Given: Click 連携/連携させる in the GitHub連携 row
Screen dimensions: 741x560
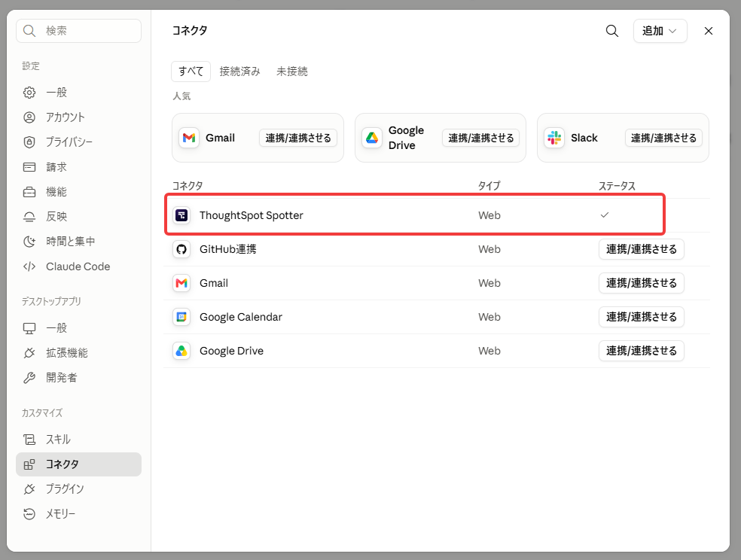Looking at the screenshot, I should (x=642, y=249).
